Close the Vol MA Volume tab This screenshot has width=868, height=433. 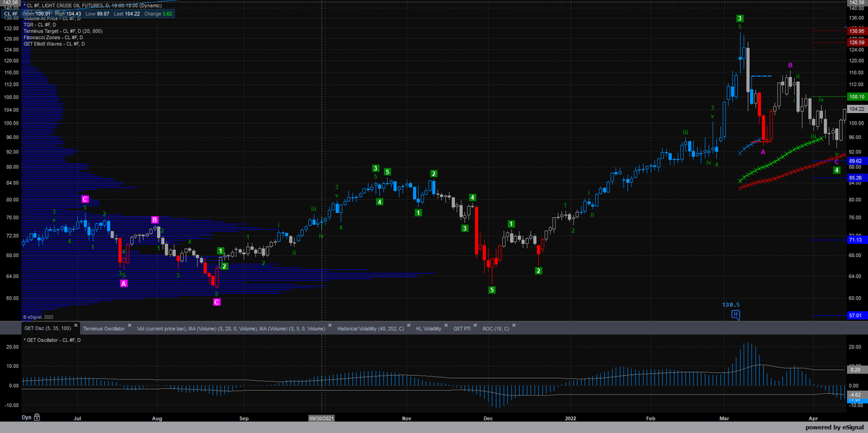(x=330, y=326)
